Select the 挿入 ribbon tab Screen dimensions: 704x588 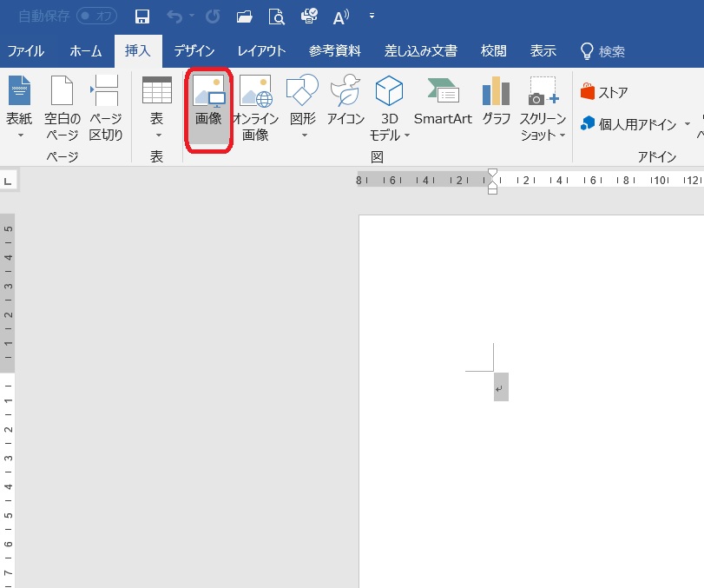point(138,50)
